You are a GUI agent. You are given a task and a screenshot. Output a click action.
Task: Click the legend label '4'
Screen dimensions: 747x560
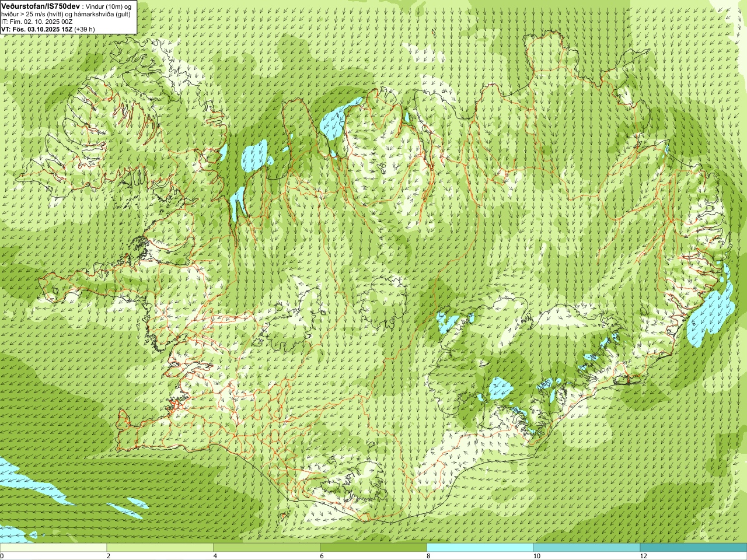tap(215, 556)
